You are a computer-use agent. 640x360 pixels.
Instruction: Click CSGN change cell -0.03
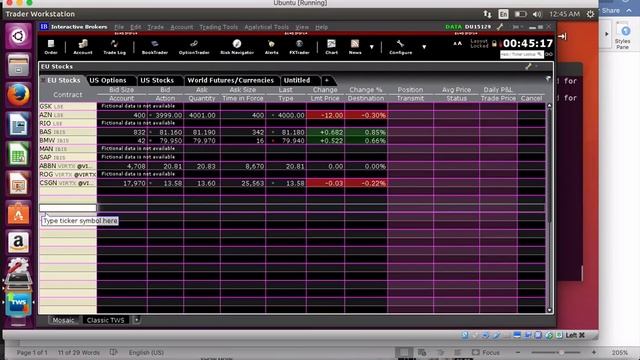point(325,183)
